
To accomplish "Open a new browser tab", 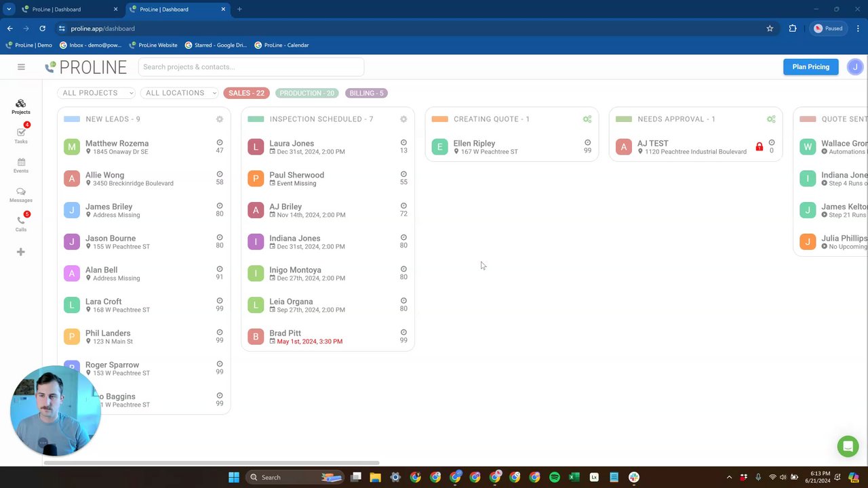I will click(239, 9).
